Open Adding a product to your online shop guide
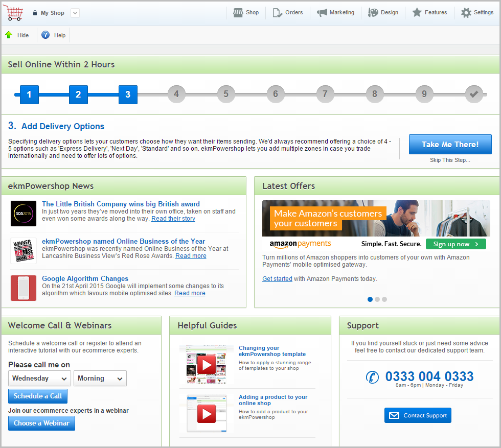Image resolution: width=501 pixels, height=448 pixels. [x=273, y=400]
